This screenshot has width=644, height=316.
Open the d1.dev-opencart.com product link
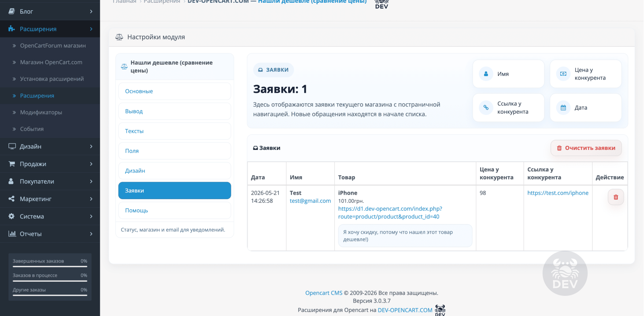[x=390, y=212]
